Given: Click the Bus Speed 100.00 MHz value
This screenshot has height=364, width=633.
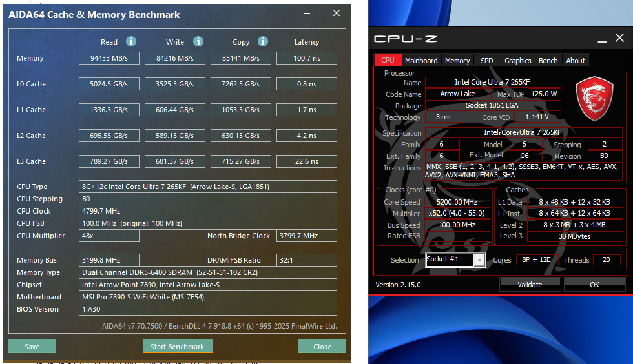Looking at the screenshot, I should pyautogui.click(x=457, y=225).
